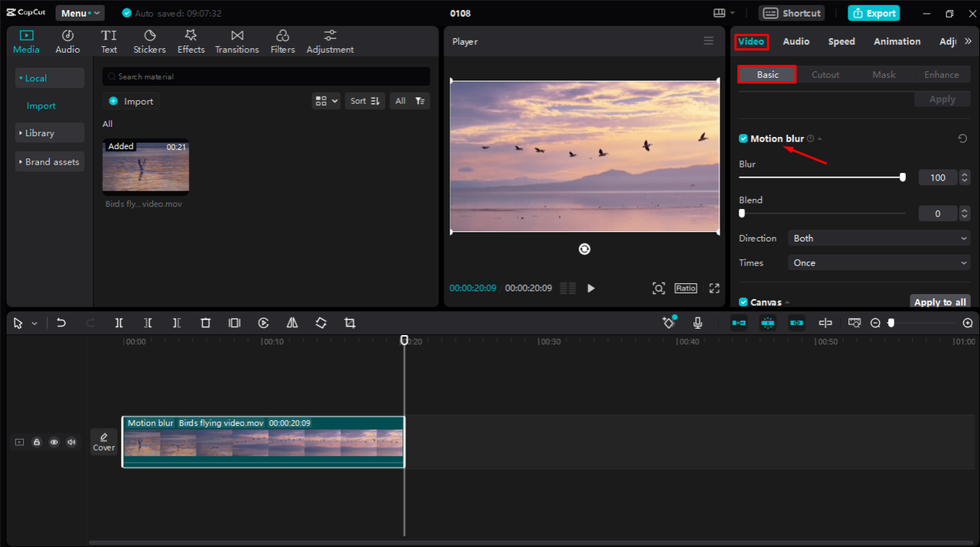Screen dimensions: 980x547
Task: Open the Ratio selector
Action: point(686,288)
